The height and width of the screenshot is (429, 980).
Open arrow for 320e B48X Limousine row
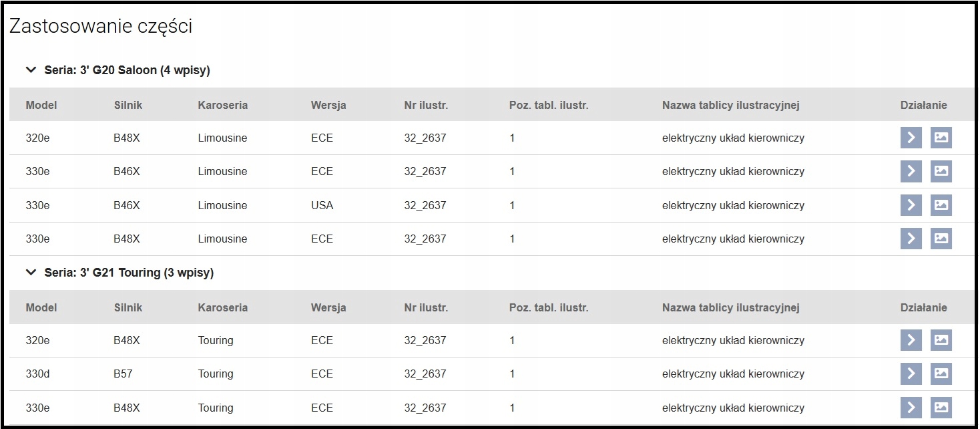(x=911, y=138)
